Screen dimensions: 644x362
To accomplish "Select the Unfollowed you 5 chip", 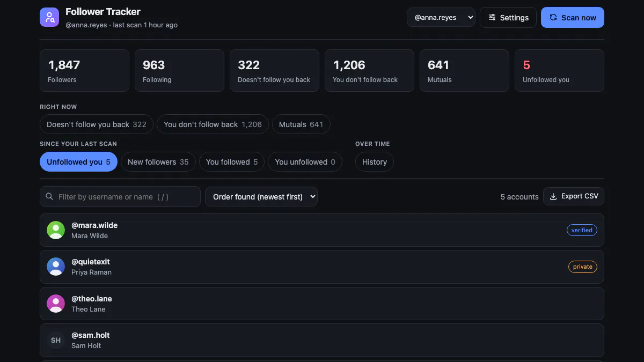I will pos(78,162).
